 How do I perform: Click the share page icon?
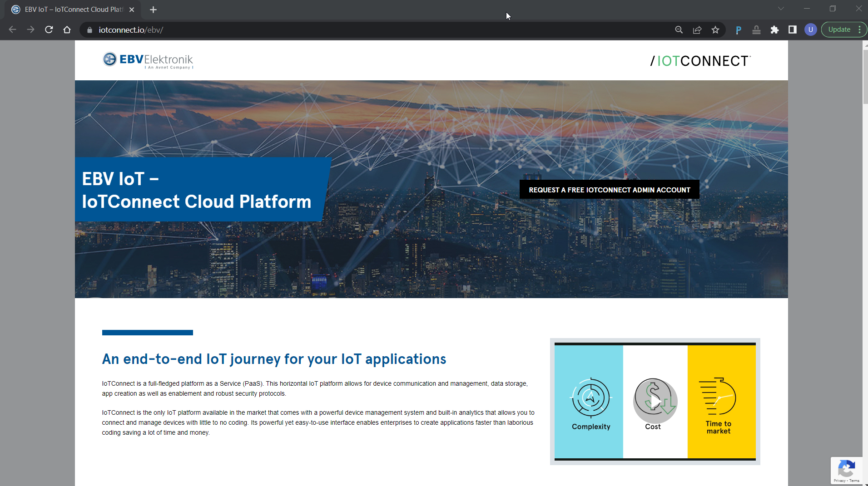click(697, 30)
